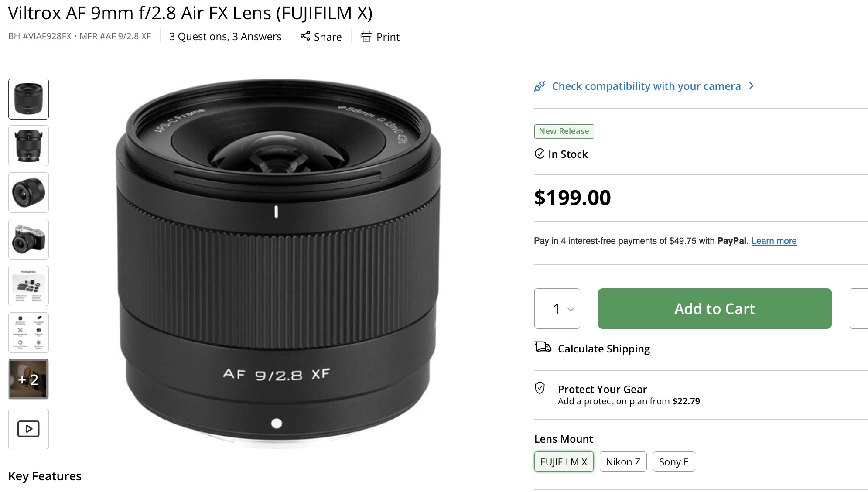Click the Add to Cart button
Screen dimensions: 868x492
(714, 308)
